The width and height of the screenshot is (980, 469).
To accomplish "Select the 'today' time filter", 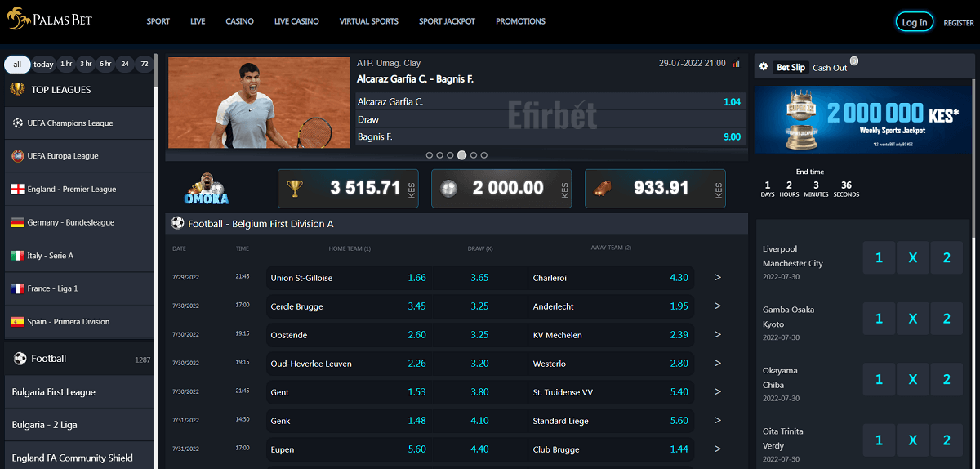I will (44, 64).
